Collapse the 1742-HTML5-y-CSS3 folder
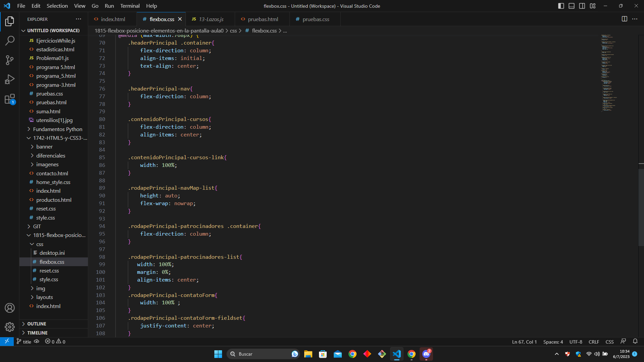The height and width of the screenshot is (362, 644). click(x=54, y=138)
